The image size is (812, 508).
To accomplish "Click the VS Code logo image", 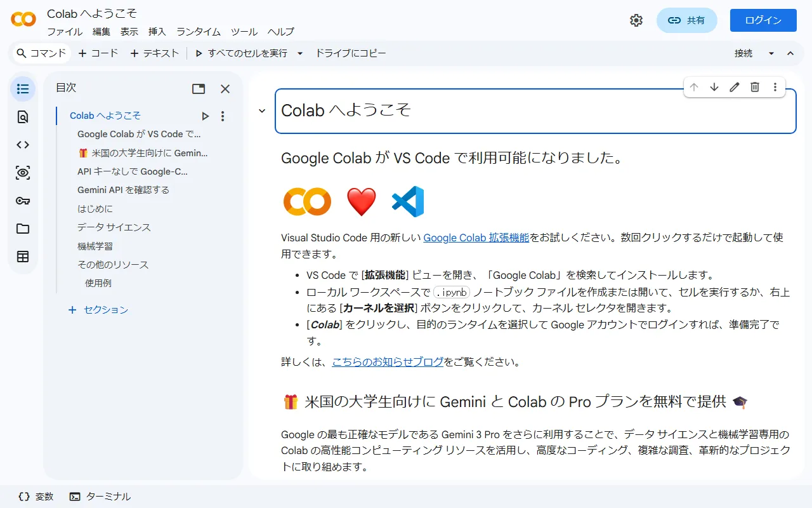I will pyautogui.click(x=408, y=201).
